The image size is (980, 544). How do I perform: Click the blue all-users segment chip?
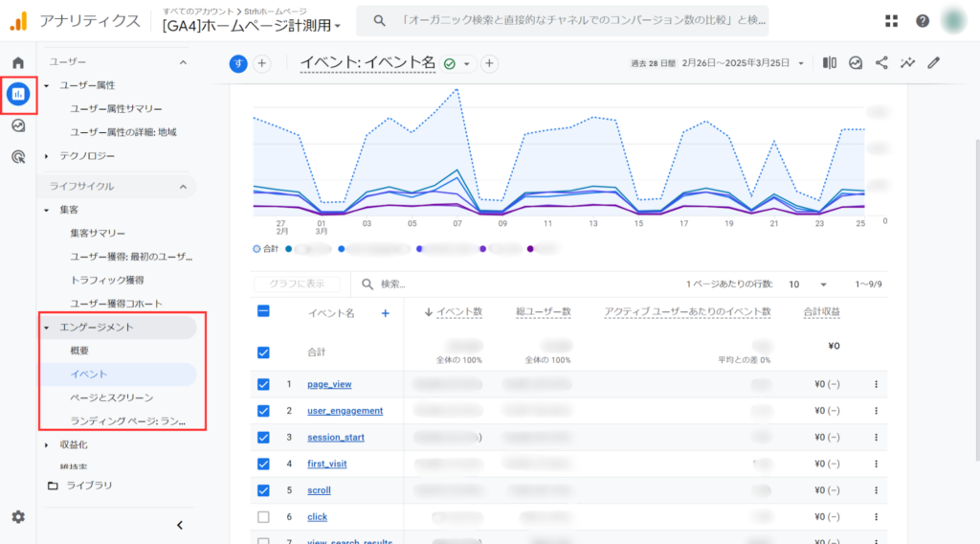coord(238,64)
